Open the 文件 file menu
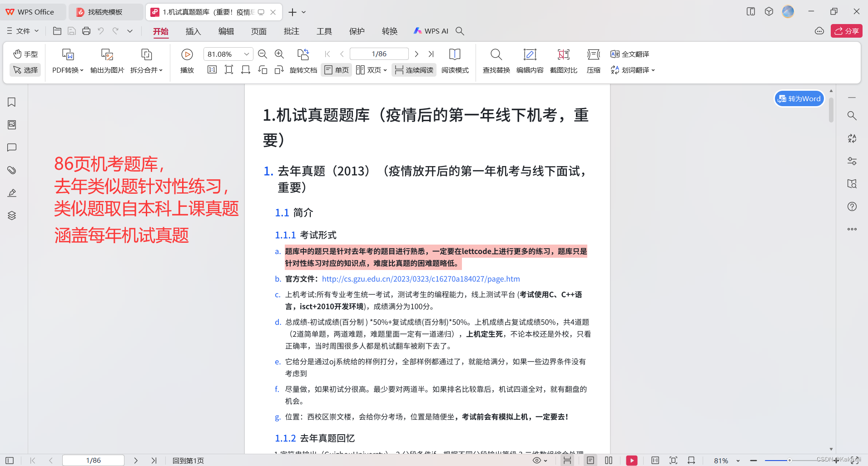This screenshot has height=466, width=868. (x=23, y=31)
